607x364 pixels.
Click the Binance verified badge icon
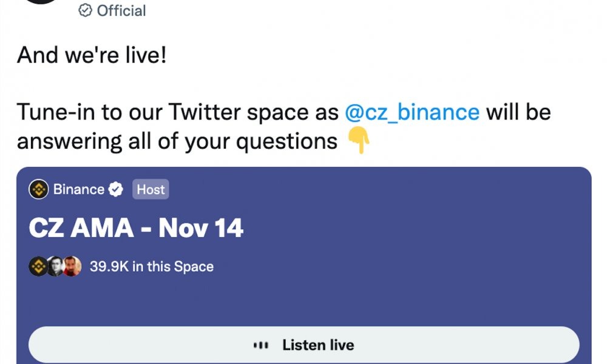(x=116, y=189)
